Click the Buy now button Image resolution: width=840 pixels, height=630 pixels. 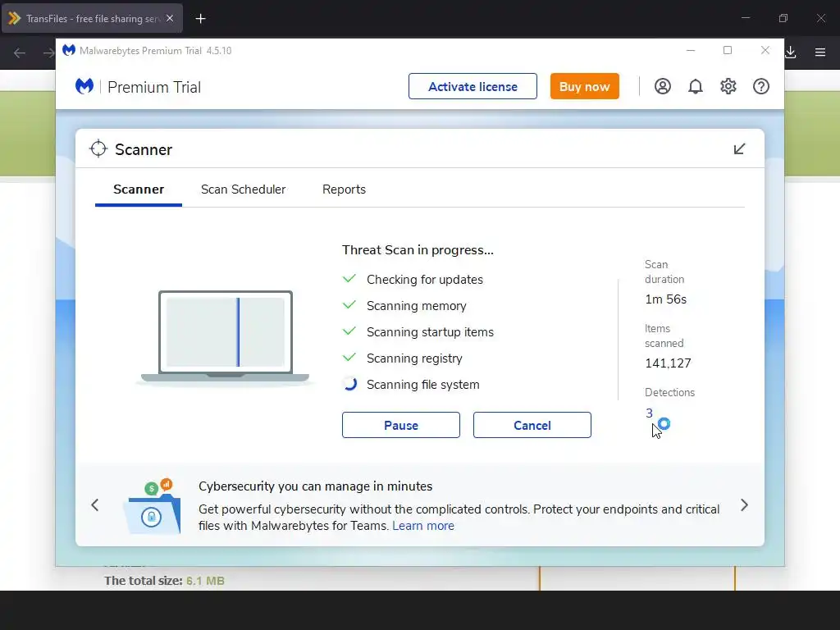pyautogui.click(x=584, y=86)
